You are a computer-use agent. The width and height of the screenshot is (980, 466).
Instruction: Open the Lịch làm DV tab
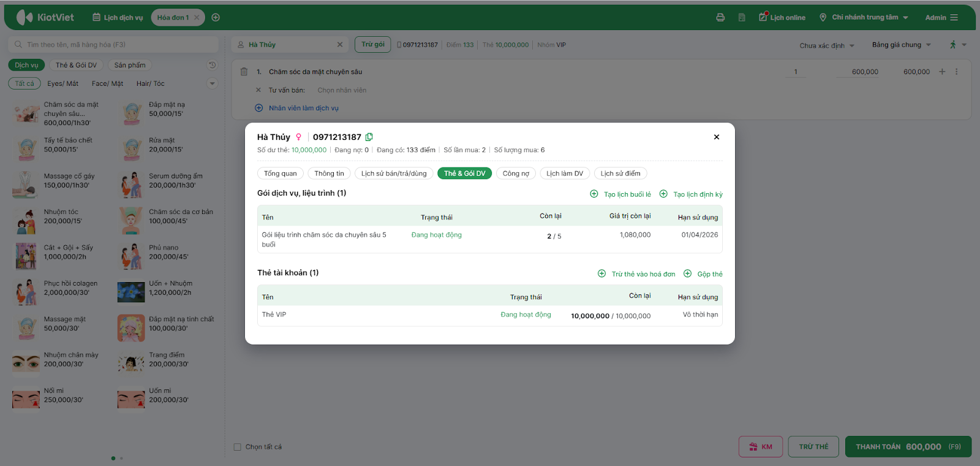pyautogui.click(x=565, y=174)
